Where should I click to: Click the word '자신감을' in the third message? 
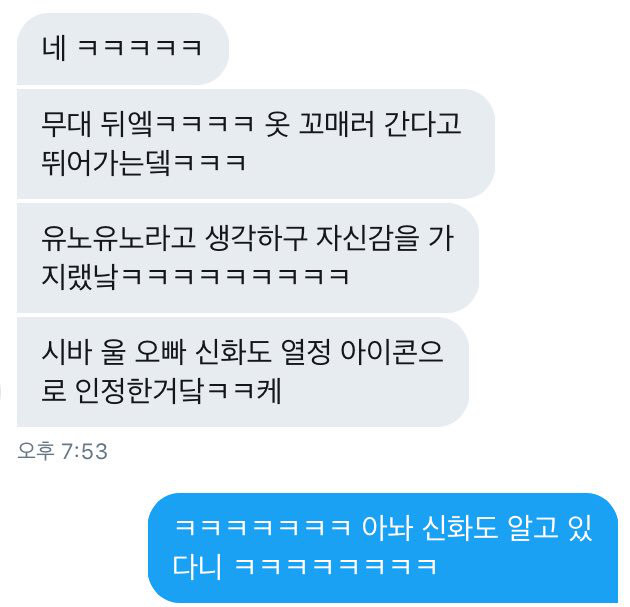[367, 238]
